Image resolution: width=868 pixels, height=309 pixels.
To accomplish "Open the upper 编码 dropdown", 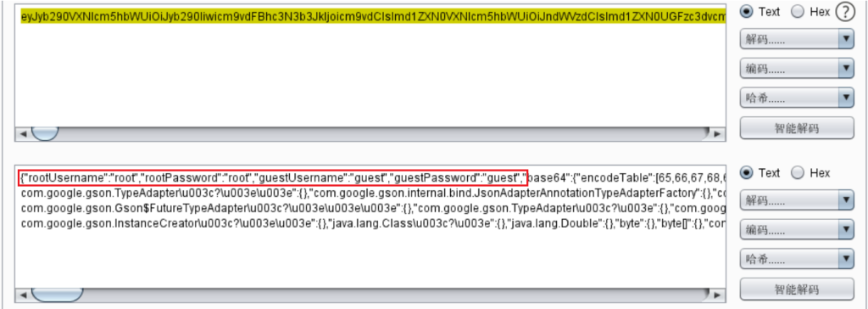I will coord(797,69).
